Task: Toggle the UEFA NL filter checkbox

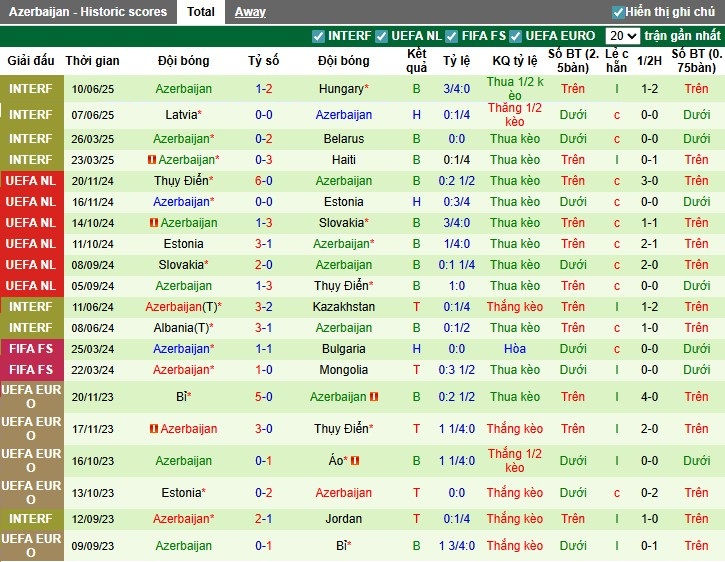Action: tap(382, 36)
